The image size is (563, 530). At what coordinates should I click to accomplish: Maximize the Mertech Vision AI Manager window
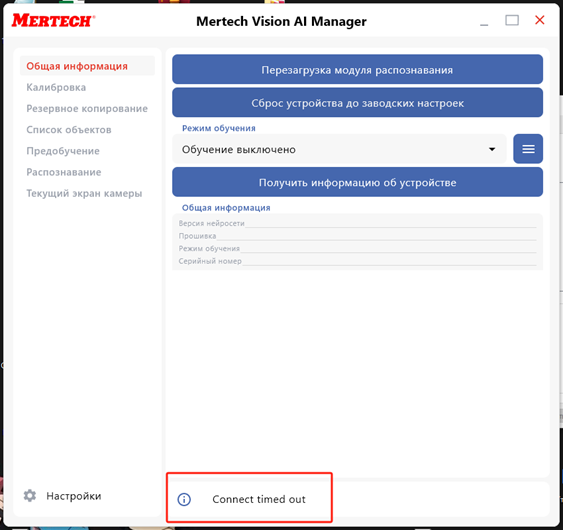[512, 20]
